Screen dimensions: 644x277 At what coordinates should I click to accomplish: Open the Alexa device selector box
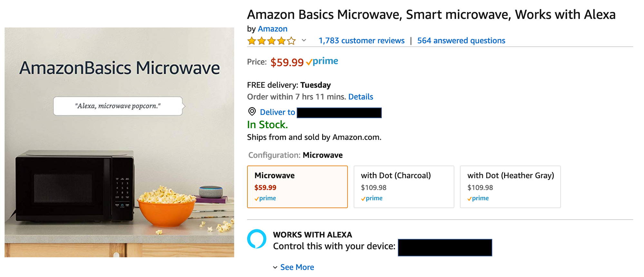[445, 247]
